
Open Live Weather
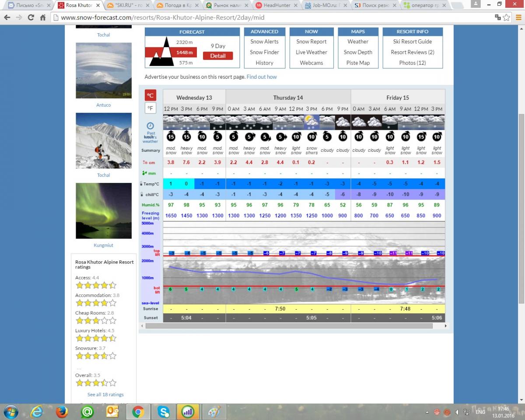point(311,52)
